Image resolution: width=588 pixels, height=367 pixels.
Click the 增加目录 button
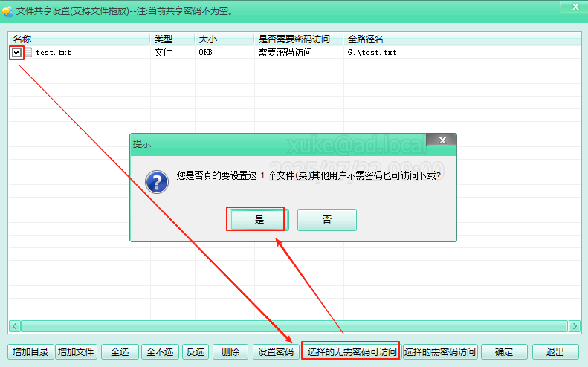coord(30,352)
